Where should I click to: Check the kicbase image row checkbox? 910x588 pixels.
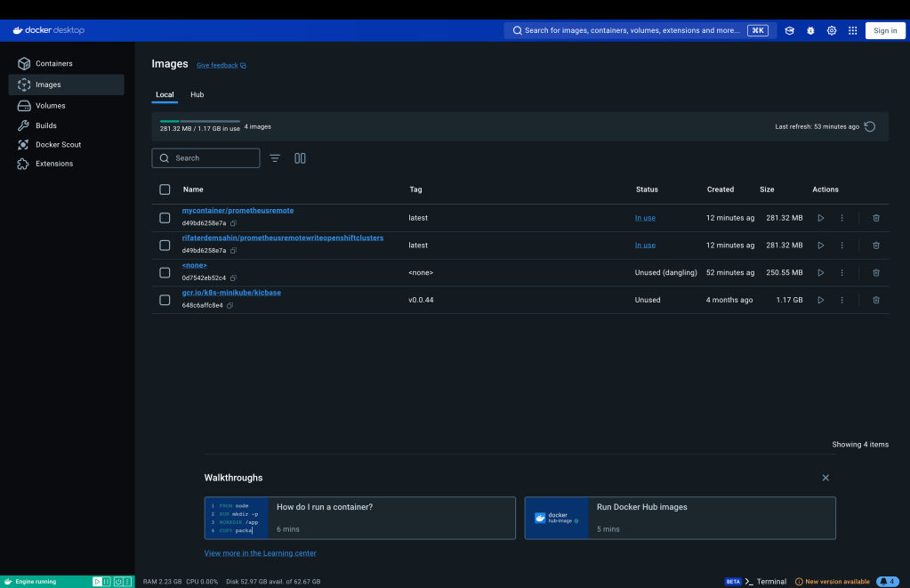click(165, 300)
